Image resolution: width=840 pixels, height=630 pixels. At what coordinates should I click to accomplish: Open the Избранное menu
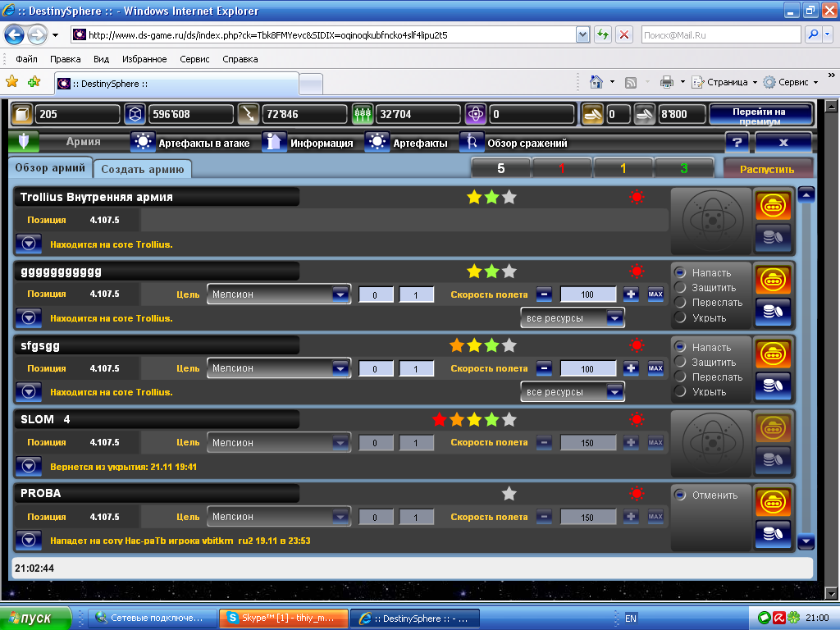pos(144,59)
